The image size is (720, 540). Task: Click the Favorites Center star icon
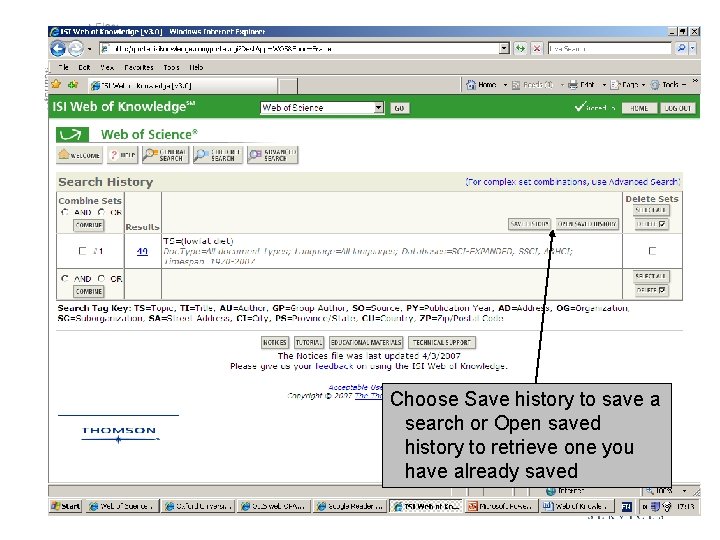[56, 84]
